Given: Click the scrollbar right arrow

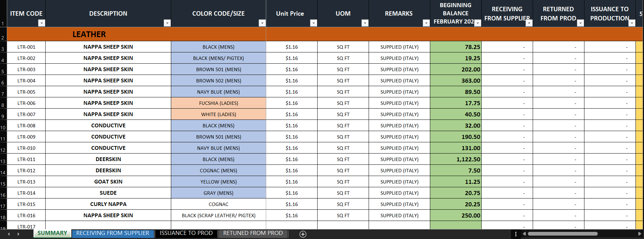Looking at the screenshot, I should tap(640, 234).
